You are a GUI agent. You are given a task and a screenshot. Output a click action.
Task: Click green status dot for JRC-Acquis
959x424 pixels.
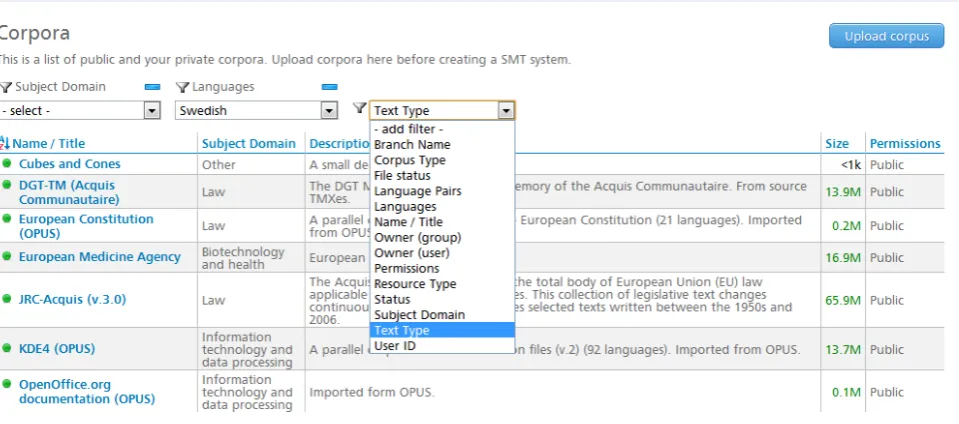pyautogui.click(x=7, y=299)
